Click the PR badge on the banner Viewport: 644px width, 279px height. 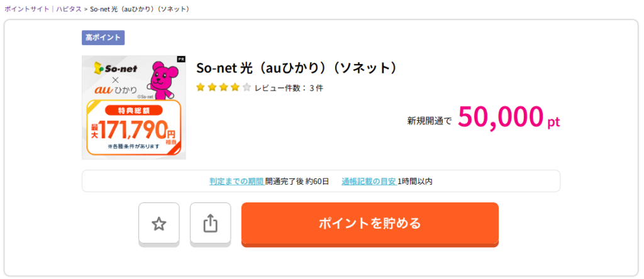click(x=181, y=60)
